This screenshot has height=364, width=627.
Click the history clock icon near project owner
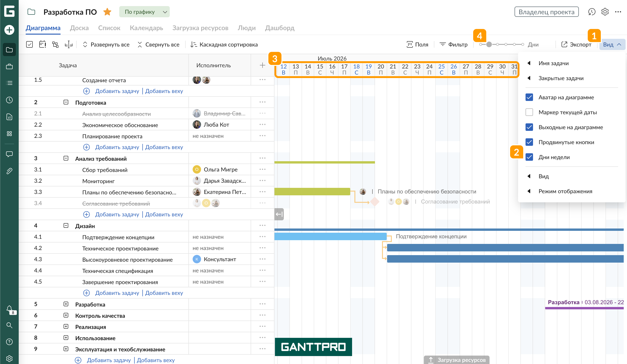pos(591,12)
